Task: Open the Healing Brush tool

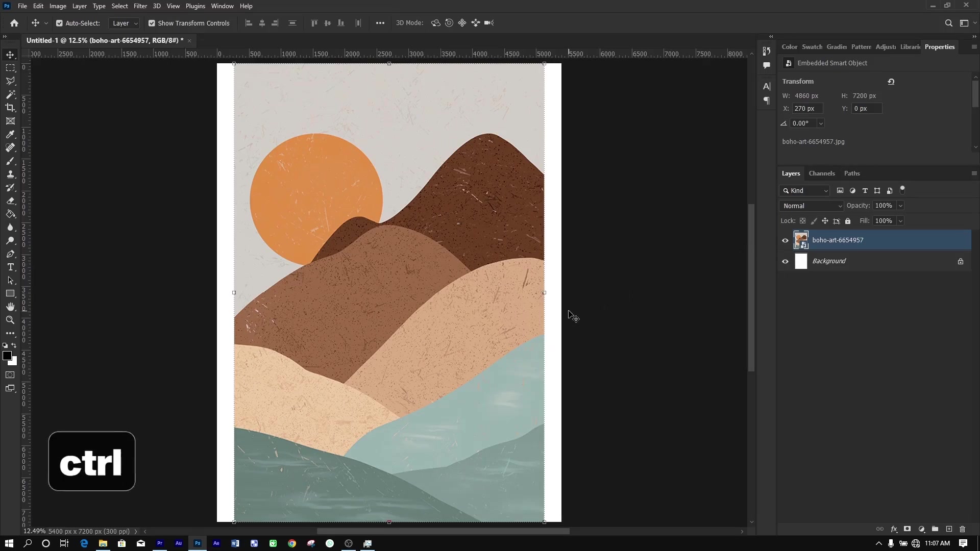Action: point(10,147)
